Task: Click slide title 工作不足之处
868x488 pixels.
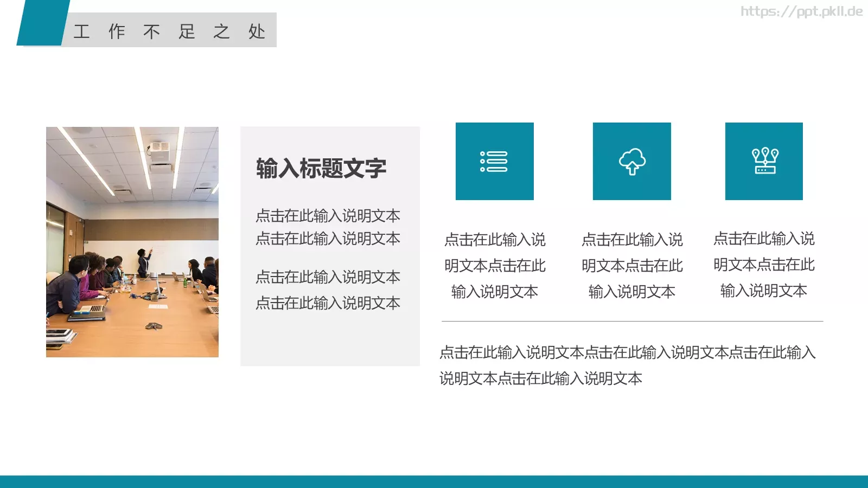Action: [169, 31]
